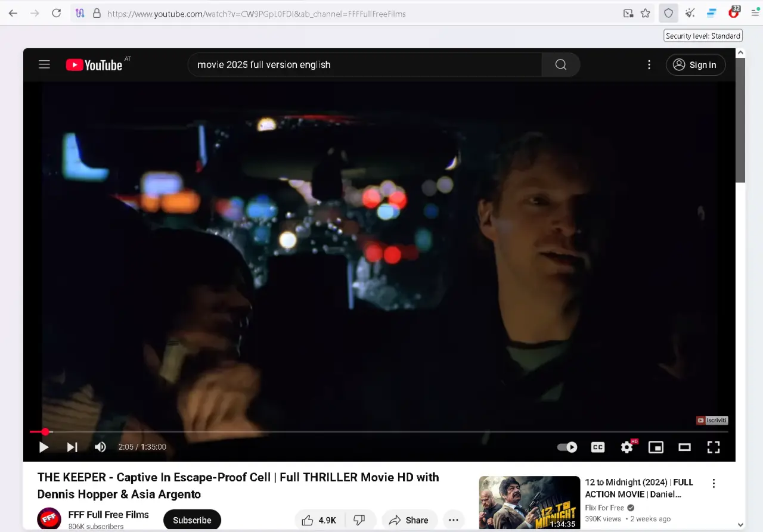The image size is (763, 532).
Task: Bookmark this page with the star icon
Action: coord(646,13)
